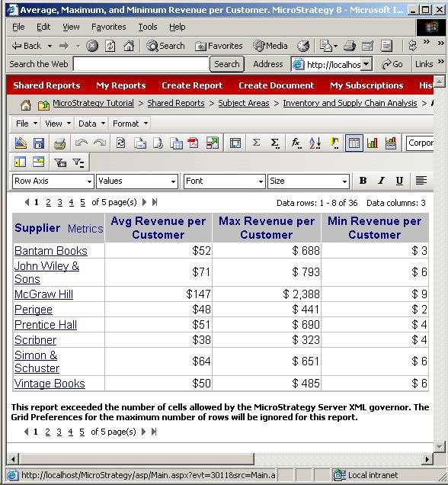Screen dimensions: 448x485
Task: Click the Print report icon
Action: tap(59, 143)
